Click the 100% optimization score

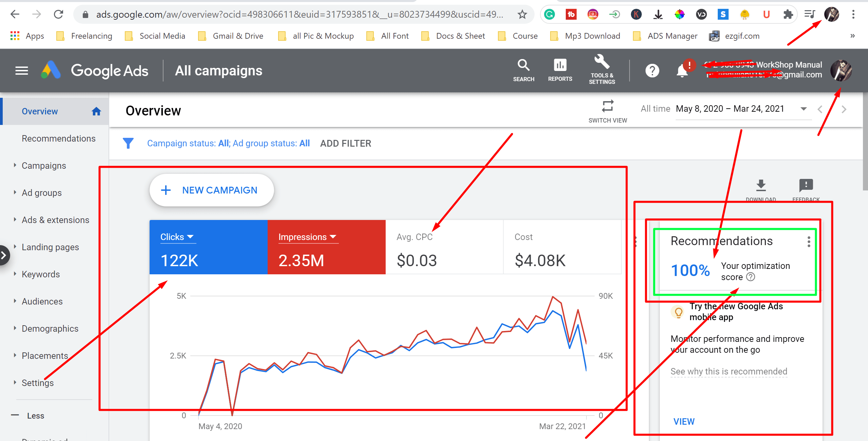pos(690,271)
